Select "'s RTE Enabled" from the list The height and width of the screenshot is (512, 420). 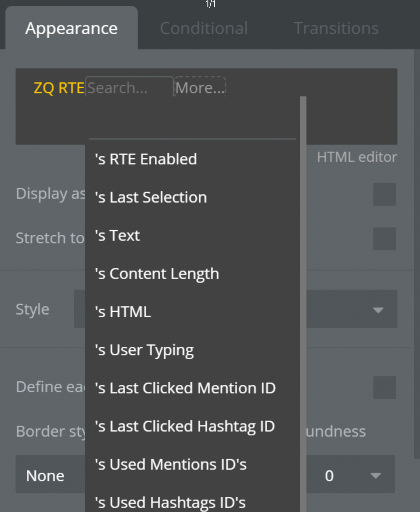[145, 159]
